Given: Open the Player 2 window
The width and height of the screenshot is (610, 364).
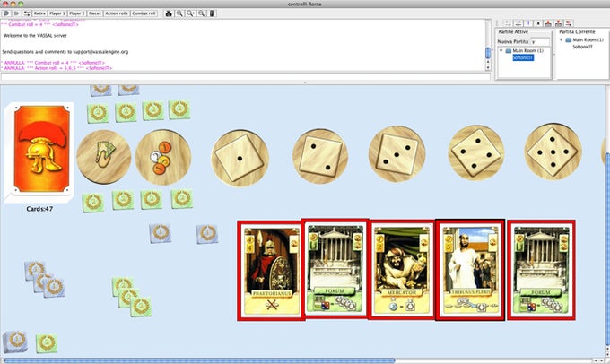Looking at the screenshot, I should (76, 13).
